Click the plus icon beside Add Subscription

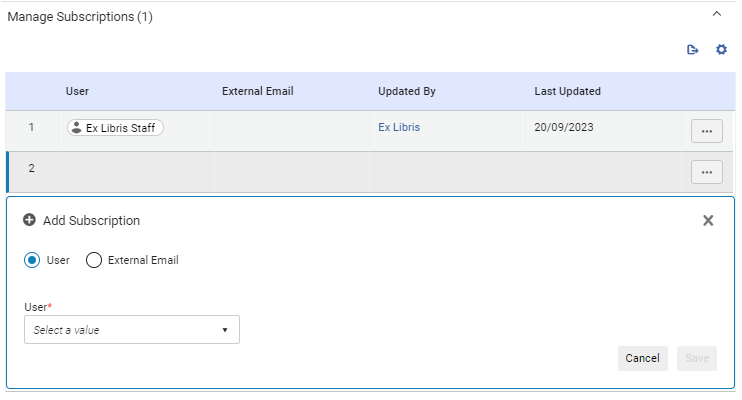(x=29, y=220)
